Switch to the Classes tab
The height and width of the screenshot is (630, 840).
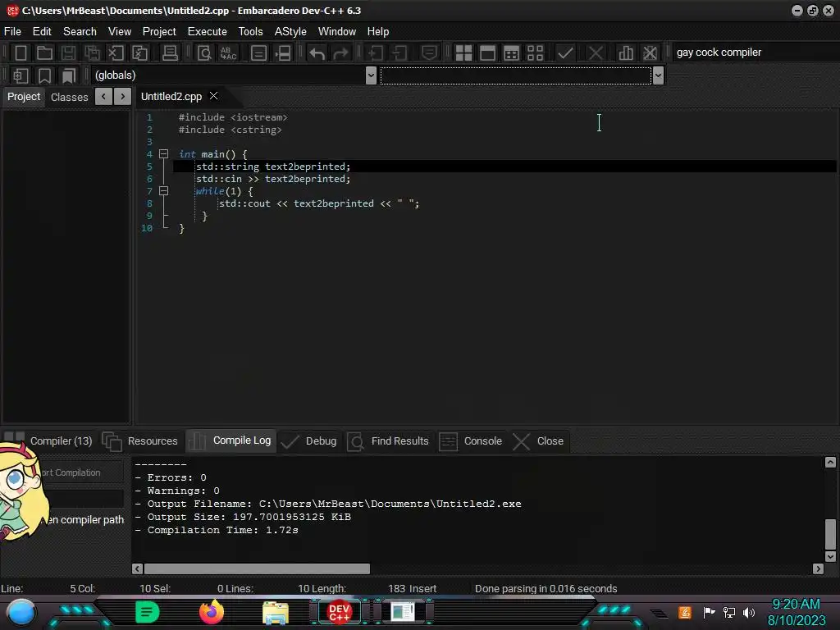(x=69, y=97)
